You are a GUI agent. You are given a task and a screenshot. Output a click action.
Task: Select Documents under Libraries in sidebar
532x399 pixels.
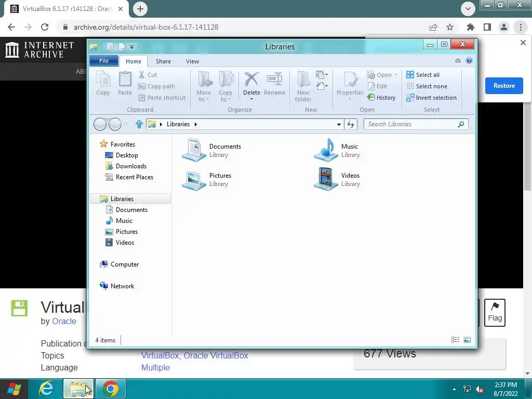click(126, 210)
